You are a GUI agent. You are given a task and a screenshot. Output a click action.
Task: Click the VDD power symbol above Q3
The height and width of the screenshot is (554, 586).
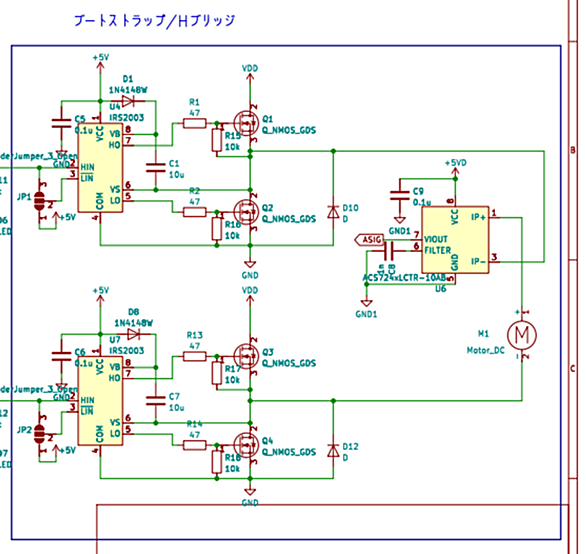(250, 295)
